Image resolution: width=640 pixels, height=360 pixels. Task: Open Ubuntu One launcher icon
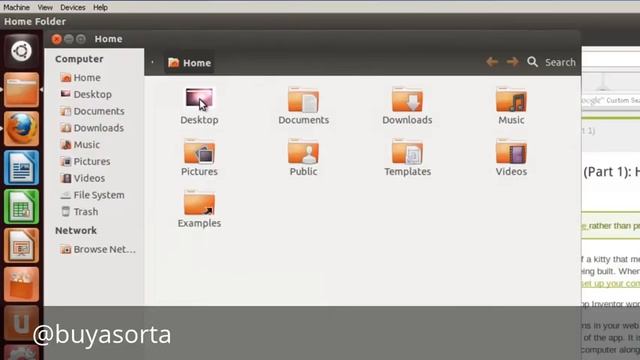(21, 323)
